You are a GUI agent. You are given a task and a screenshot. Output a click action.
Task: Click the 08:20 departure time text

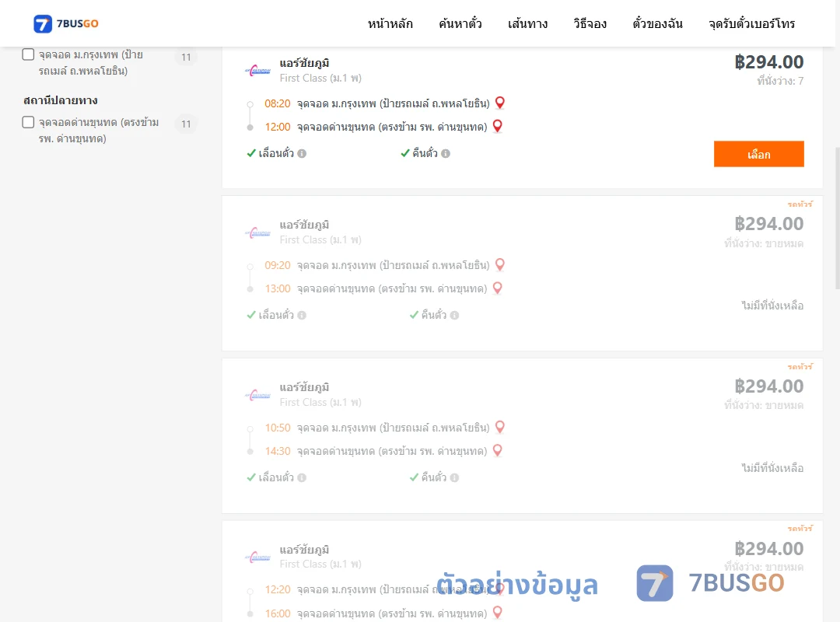(278, 103)
